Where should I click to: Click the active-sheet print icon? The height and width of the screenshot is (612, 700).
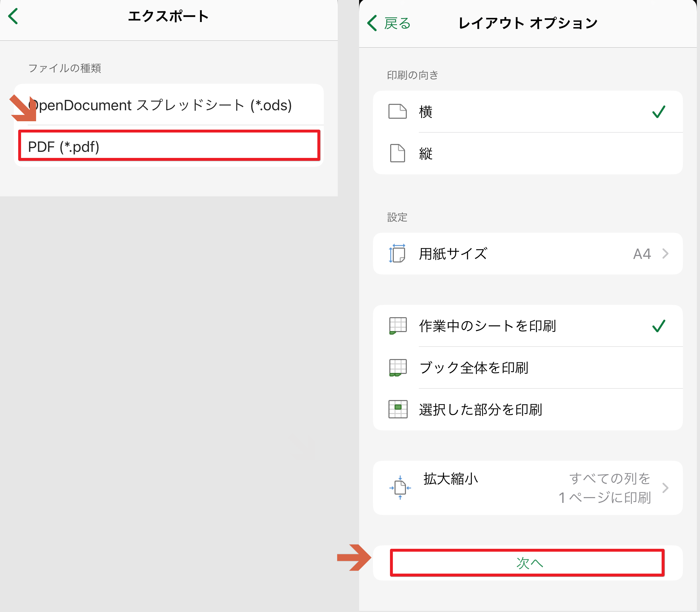(398, 325)
